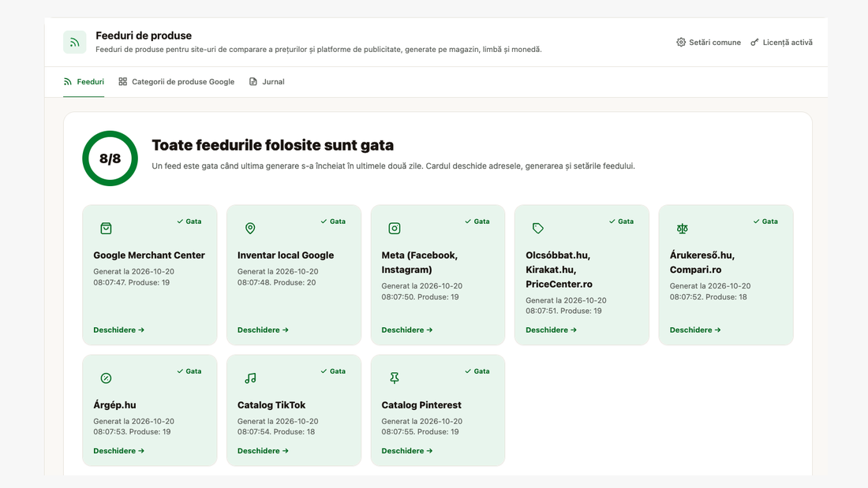Open the Categorii de produse Google tab

pyautogui.click(x=177, y=82)
